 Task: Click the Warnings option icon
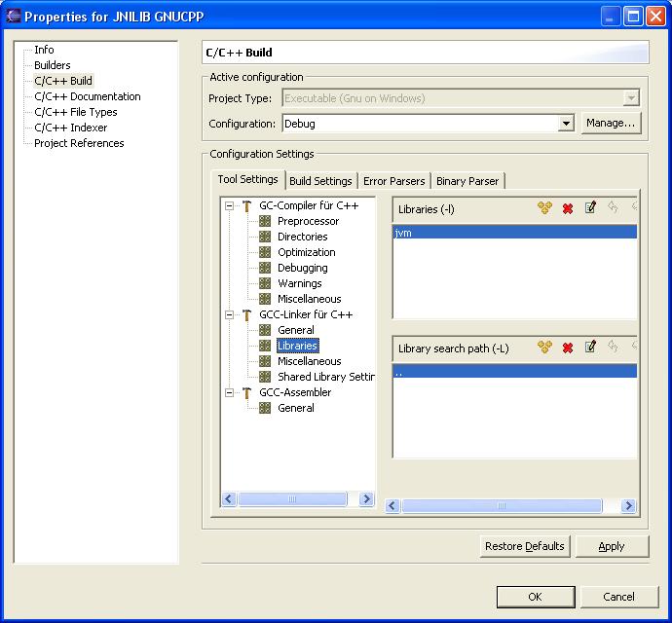click(x=265, y=283)
